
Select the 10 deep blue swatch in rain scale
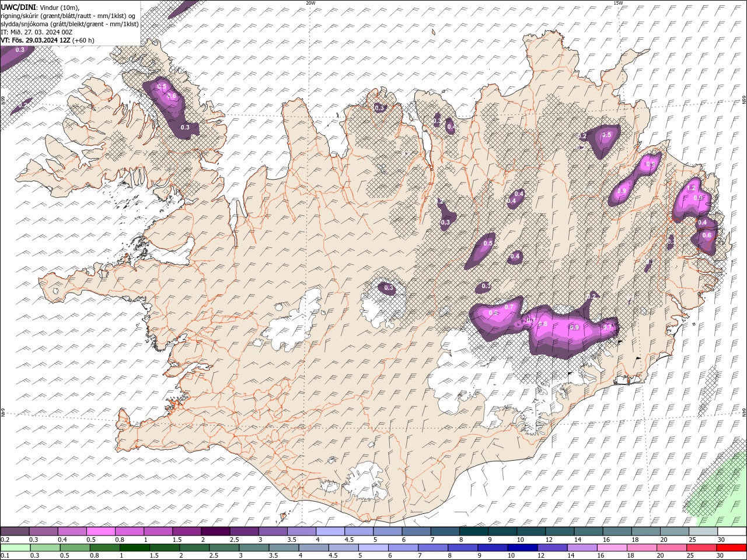click(522, 548)
